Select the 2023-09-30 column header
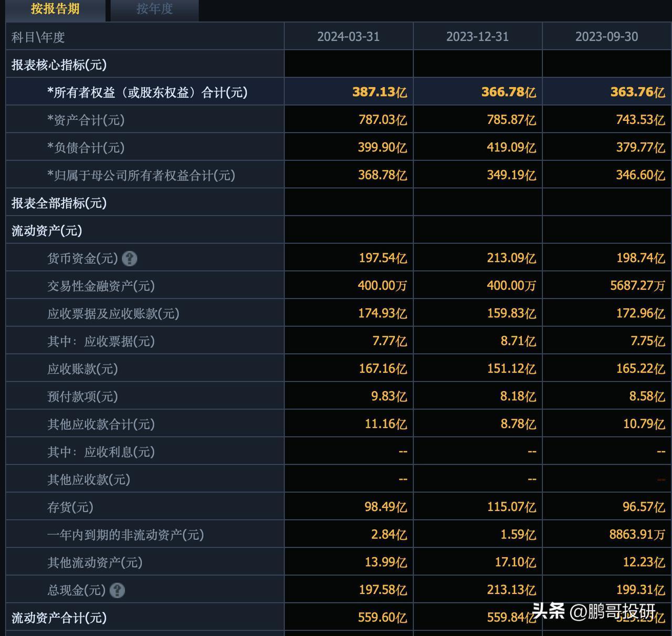Image resolution: width=672 pixels, height=636 pixels. (x=606, y=37)
